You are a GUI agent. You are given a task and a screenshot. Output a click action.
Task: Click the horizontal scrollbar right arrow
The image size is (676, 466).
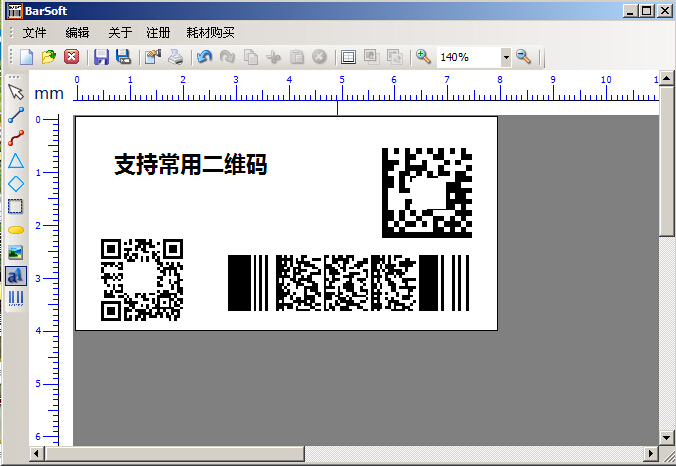point(651,453)
